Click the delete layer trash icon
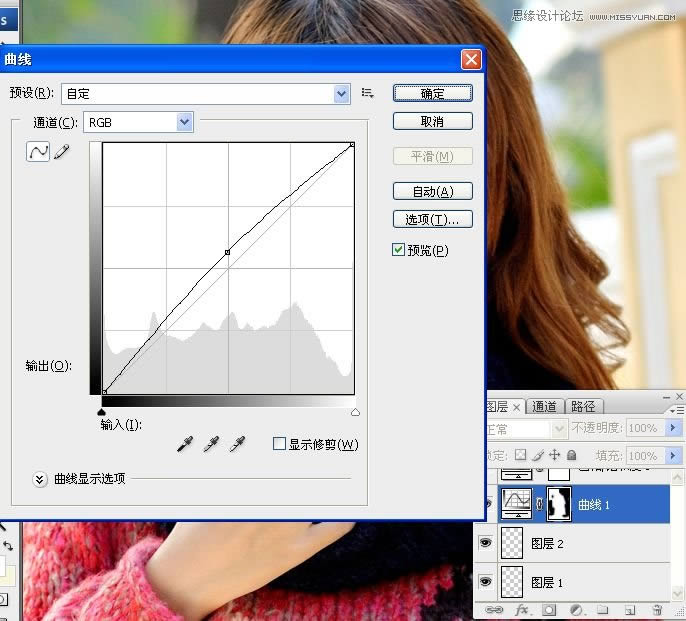Screen dimensions: 686x621 click(657, 609)
